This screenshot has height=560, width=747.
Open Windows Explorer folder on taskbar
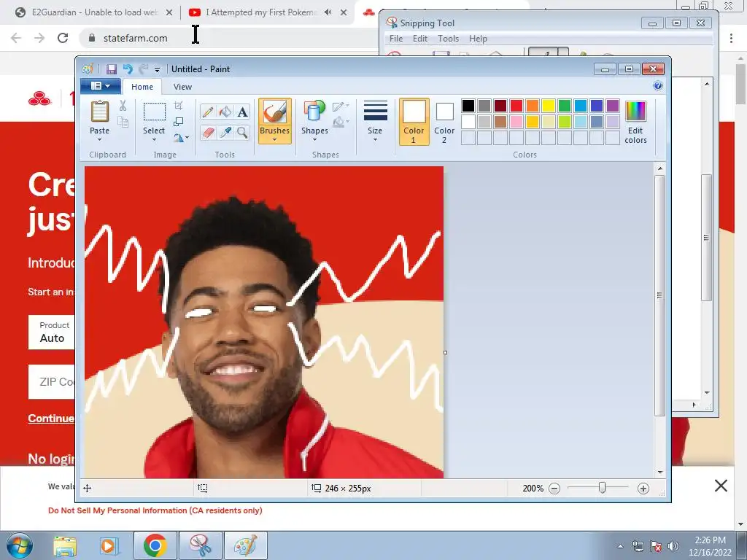click(65, 545)
